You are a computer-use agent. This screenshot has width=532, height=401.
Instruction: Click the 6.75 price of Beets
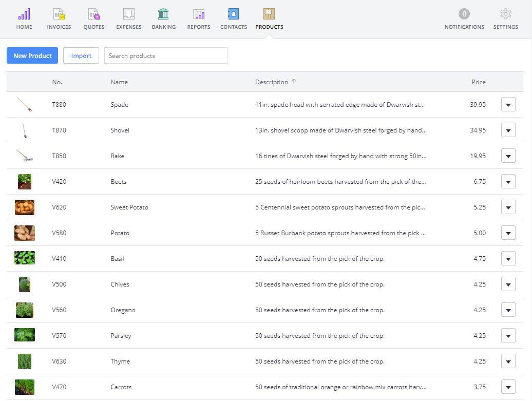480,181
